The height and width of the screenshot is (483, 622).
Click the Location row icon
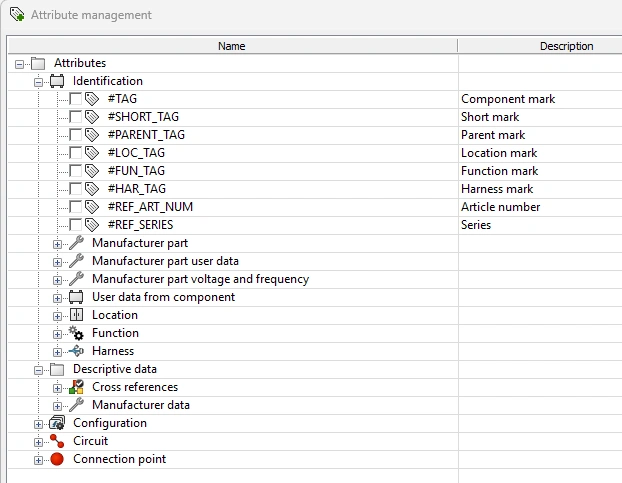tap(76, 315)
